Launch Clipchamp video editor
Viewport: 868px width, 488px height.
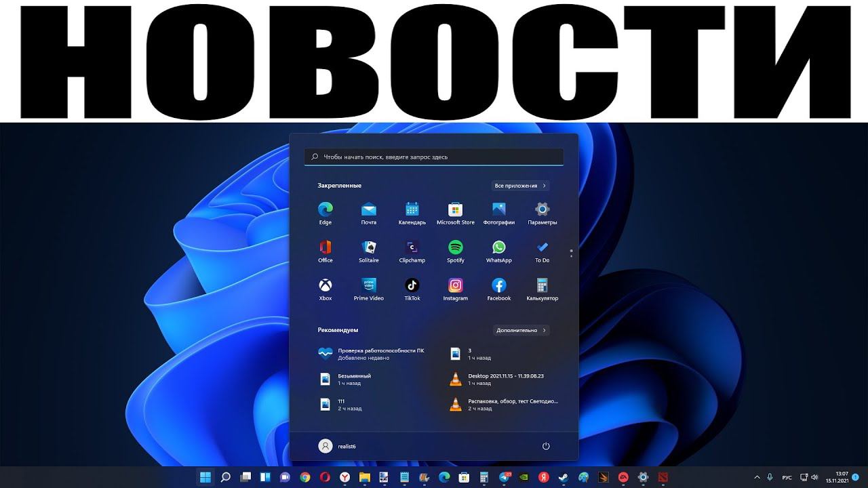coord(412,251)
